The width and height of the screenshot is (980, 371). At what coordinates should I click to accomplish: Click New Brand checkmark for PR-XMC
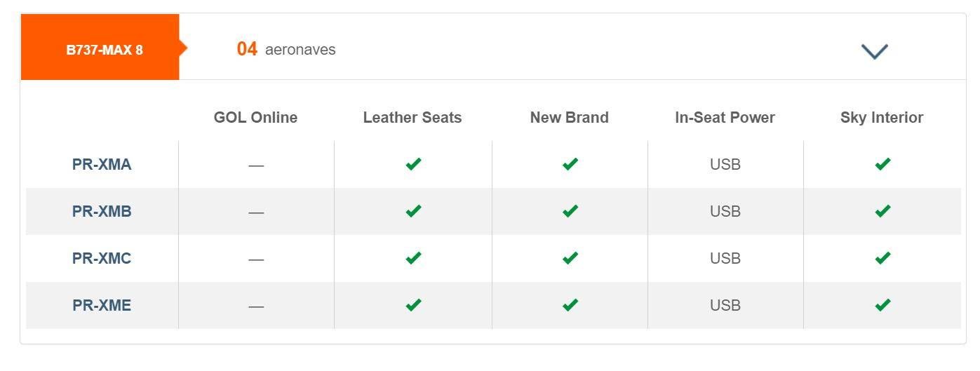(570, 258)
